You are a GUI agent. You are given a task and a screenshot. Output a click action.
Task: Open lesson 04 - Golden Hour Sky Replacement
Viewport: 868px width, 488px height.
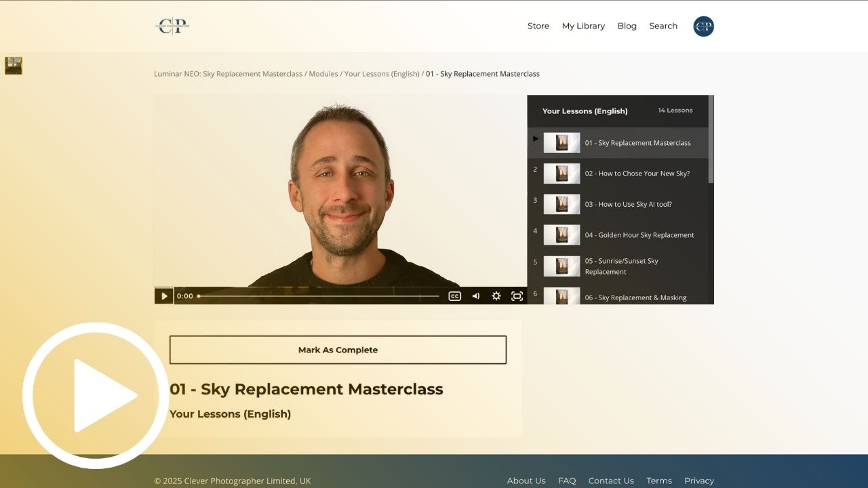coord(618,235)
